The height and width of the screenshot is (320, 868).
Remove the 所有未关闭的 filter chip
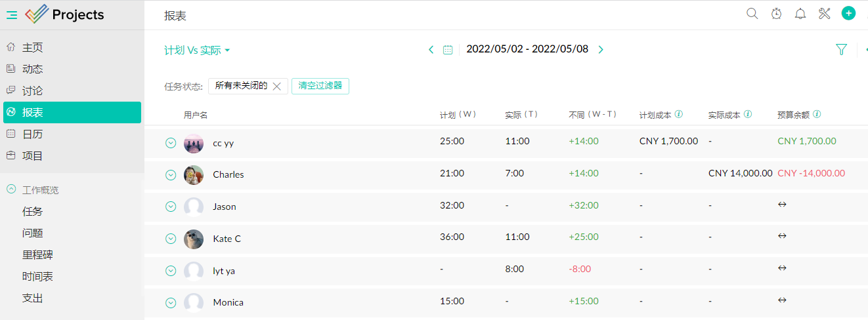coord(276,86)
